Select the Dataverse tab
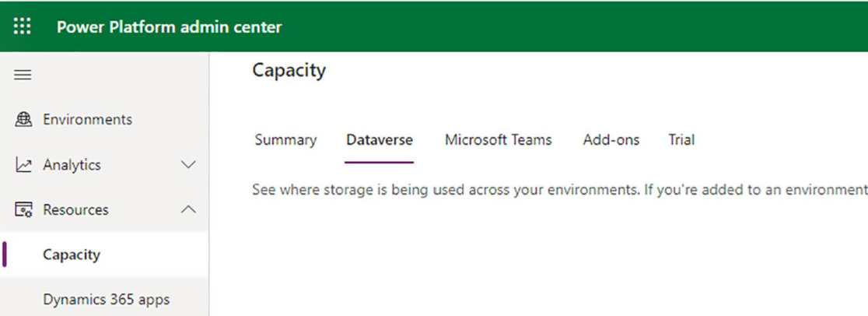The width and height of the screenshot is (868, 316). pos(380,139)
